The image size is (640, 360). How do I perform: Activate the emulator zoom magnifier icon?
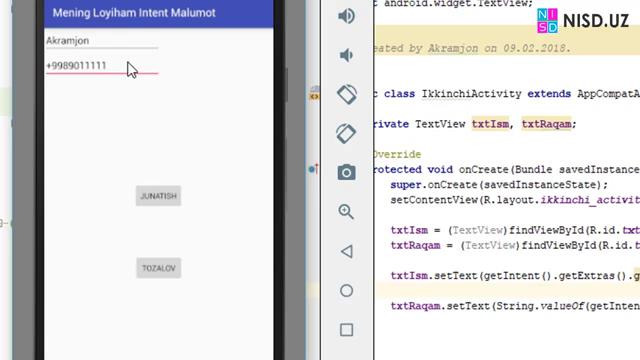346,212
